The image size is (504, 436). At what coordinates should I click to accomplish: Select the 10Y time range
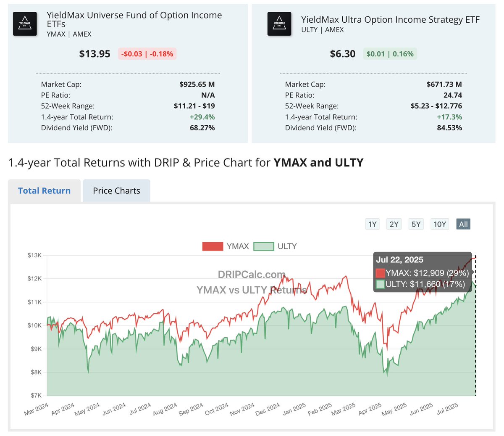click(x=440, y=224)
